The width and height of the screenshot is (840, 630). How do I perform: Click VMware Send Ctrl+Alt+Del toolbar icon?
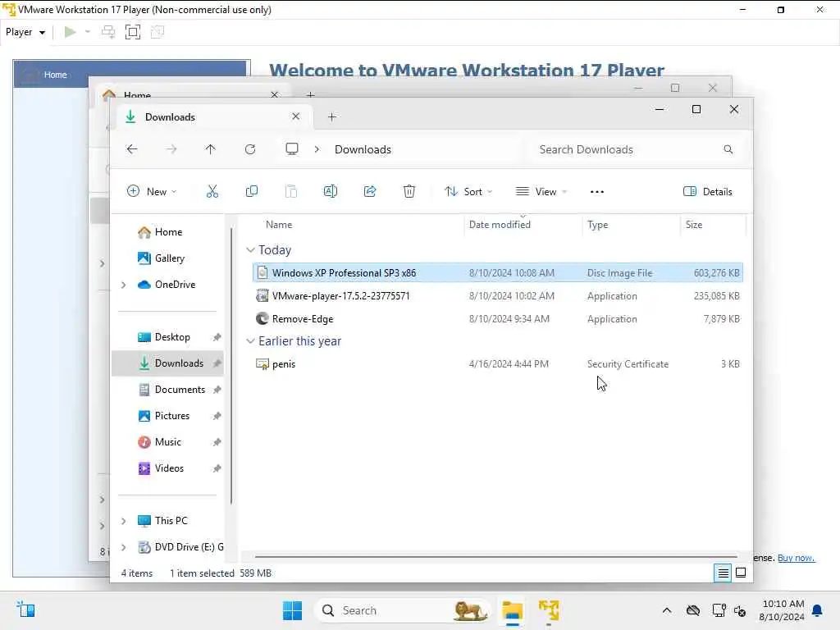point(108,32)
